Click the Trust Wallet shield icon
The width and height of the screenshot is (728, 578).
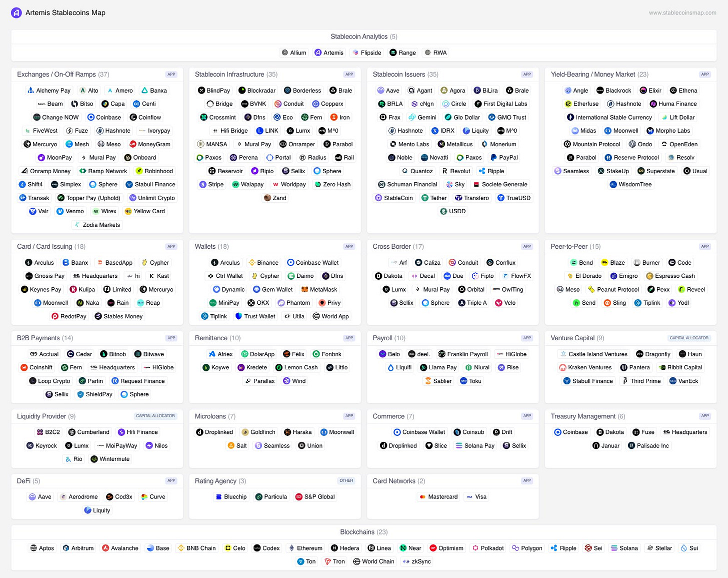click(239, 316)
